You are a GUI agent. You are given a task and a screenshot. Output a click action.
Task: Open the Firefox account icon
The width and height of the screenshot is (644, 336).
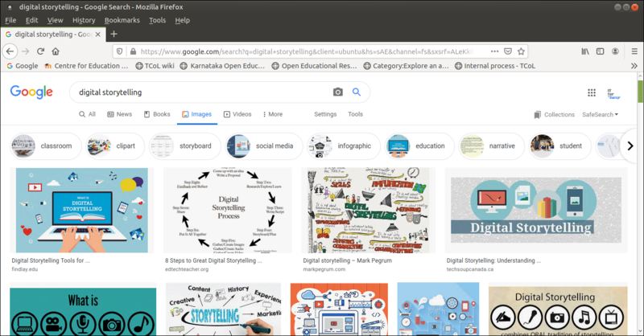pos(615,51)
